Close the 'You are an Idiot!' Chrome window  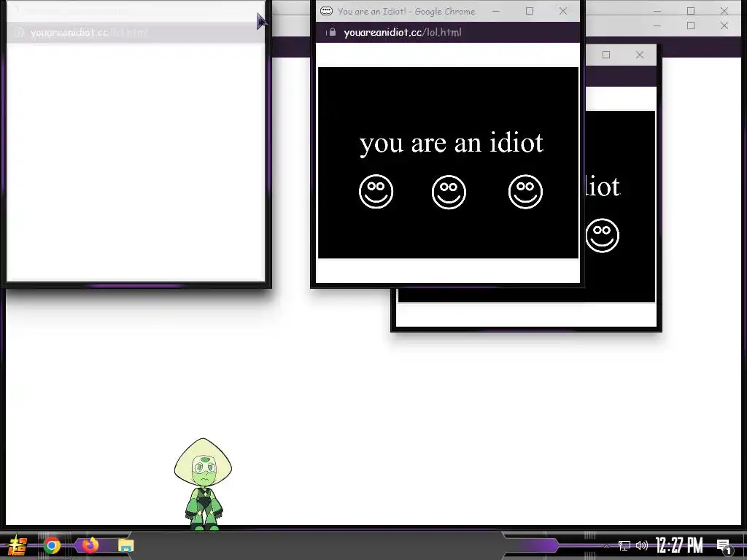coord(563,11)
